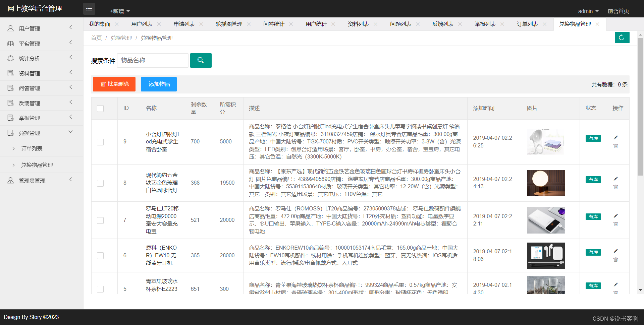The width and height of the screenshot is (644, 325).
Task: Open the power bank thumbnail for ID 7
Action: (x=546, y=220)
